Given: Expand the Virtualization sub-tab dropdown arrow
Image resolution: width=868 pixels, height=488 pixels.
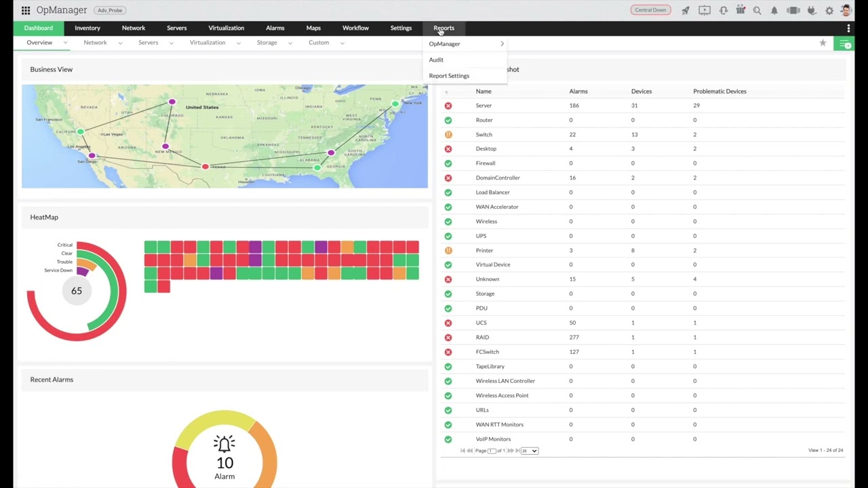Looking at the screenshot, I should tap(239, 43).
